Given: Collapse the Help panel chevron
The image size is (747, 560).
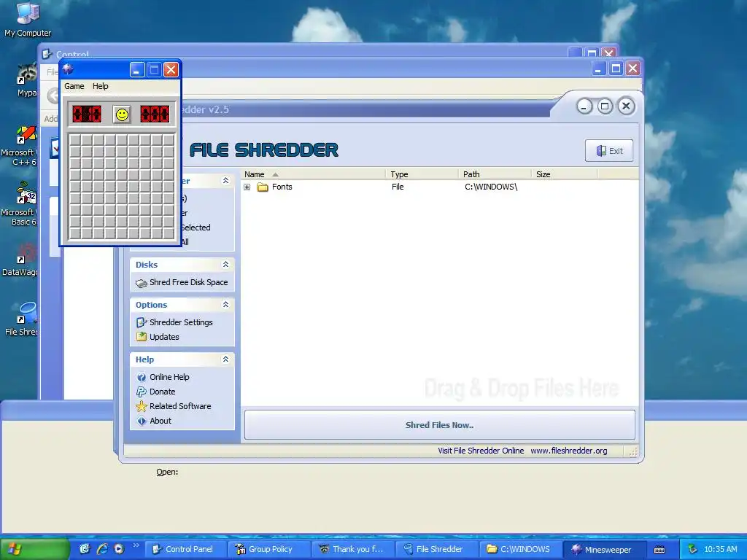Looking at the screenshot, I should 226,359.
